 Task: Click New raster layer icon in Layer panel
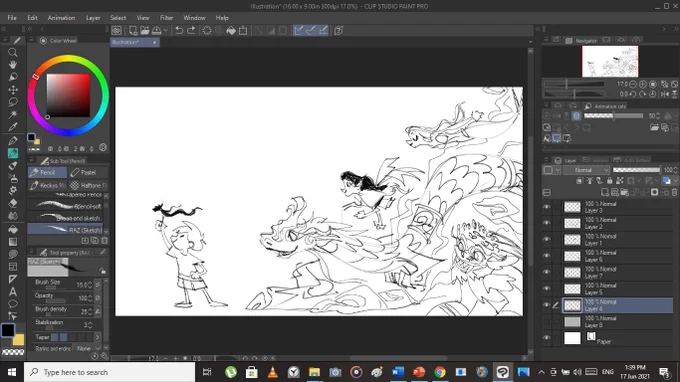click(605, 192)
